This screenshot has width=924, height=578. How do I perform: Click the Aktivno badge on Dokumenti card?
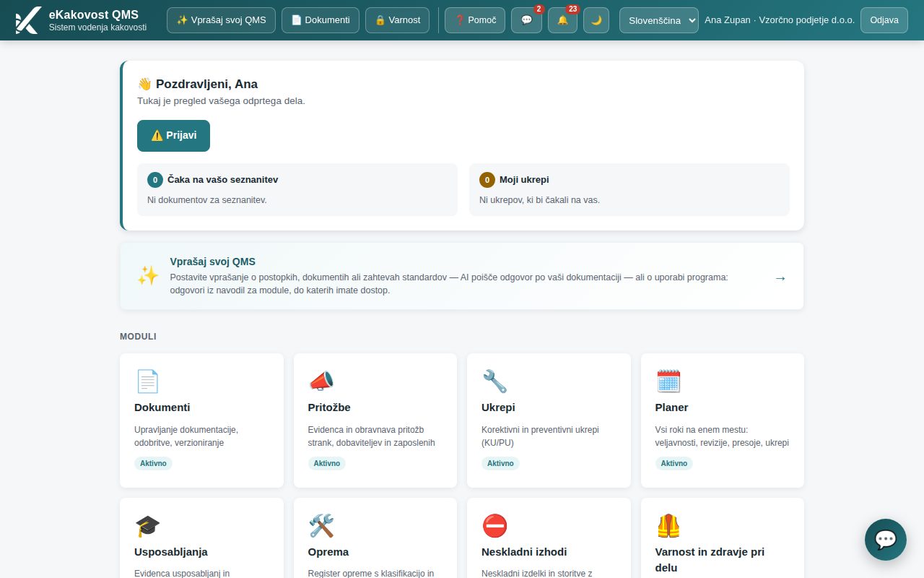pos(153,463)
